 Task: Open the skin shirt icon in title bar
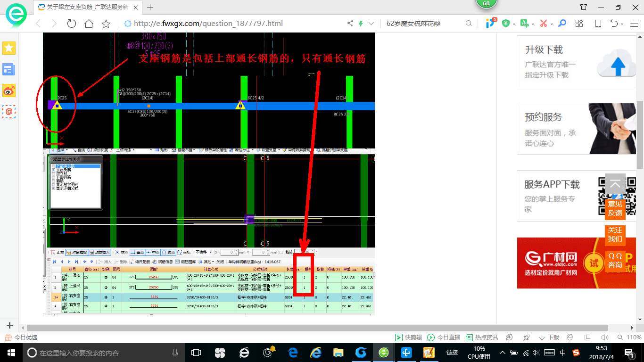pos(584,7)
